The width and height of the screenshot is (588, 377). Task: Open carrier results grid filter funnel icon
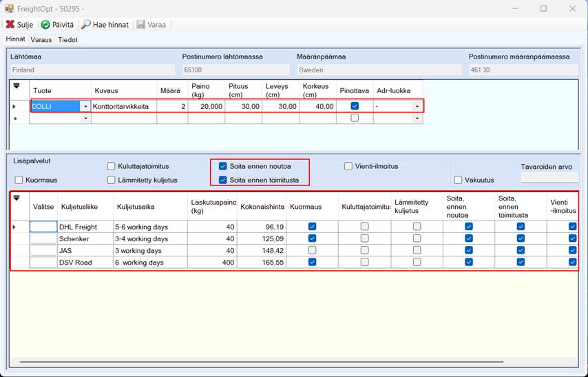coord(17,198)
